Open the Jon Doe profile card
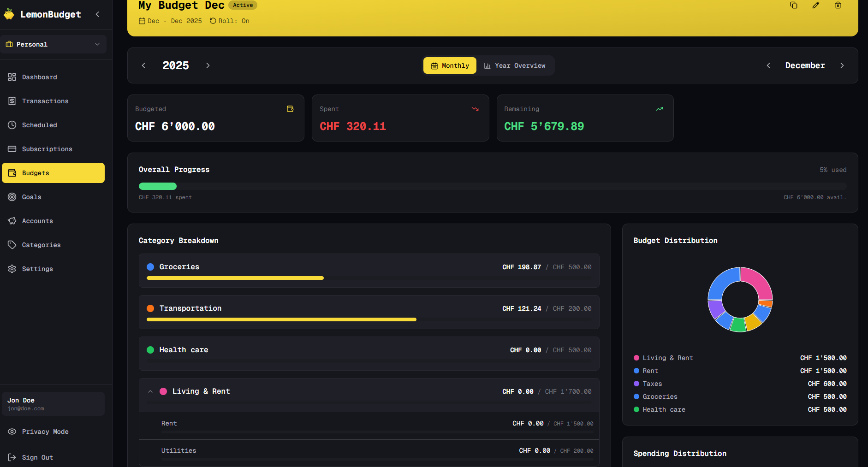This screenshot has height=467, width=868. click(53, 404)
